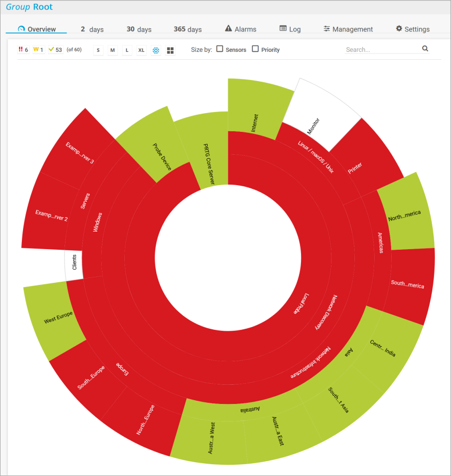
Task: Select the sunburst view icon
Action: click(x=156, y=50)
